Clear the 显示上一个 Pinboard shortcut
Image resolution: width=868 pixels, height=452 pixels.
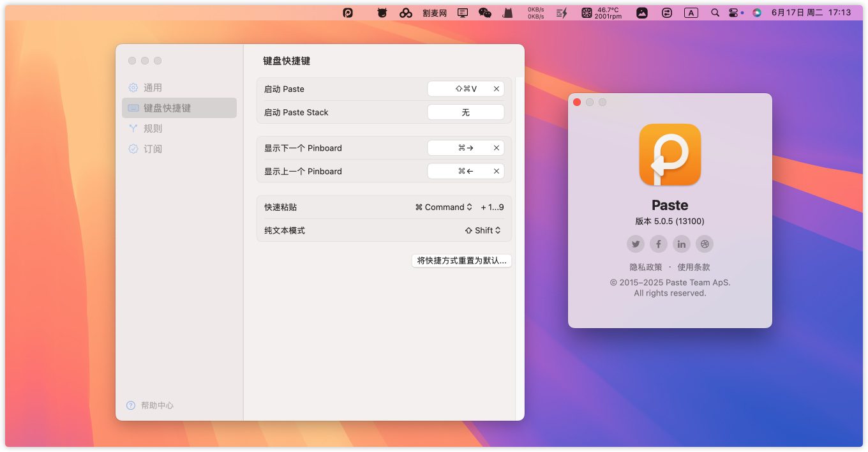(x=497, y=171)
